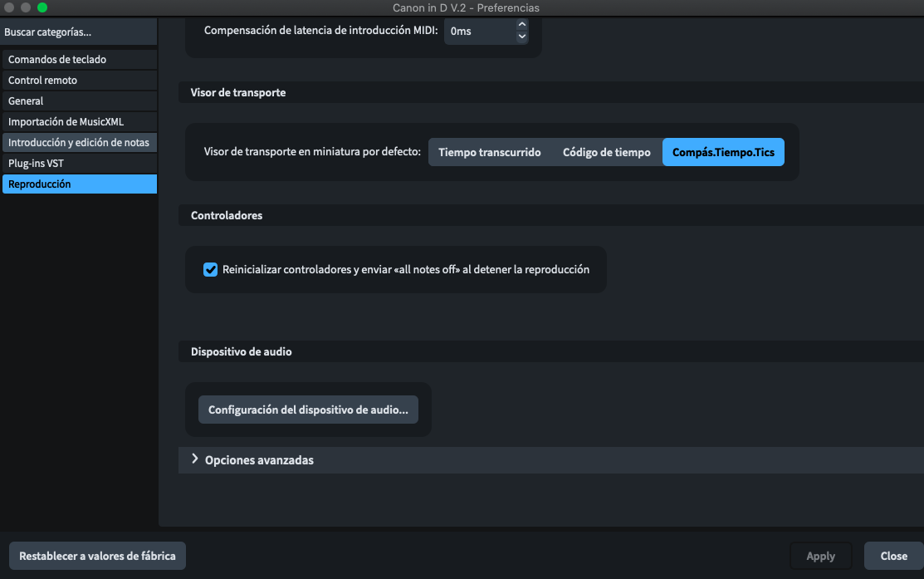
Task: Uncheck Reinicializar controladores checkbox
Action: (x=211, y=269)
